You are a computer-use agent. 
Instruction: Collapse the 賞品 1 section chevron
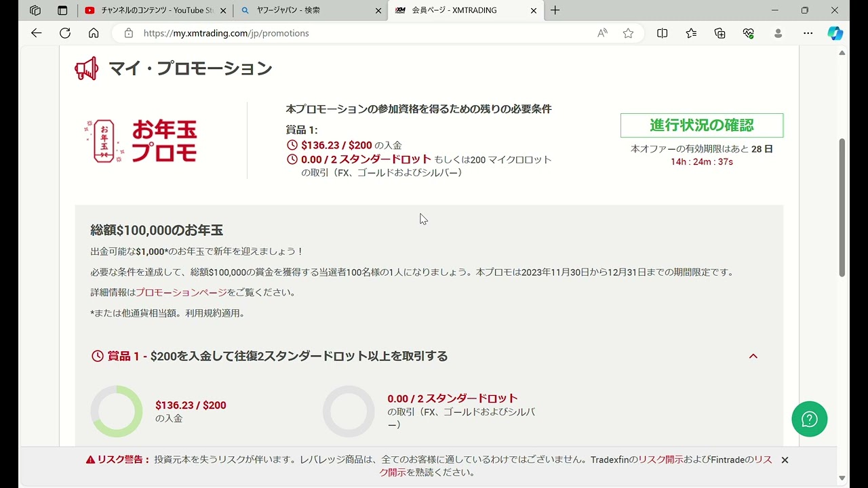point(753,357)
